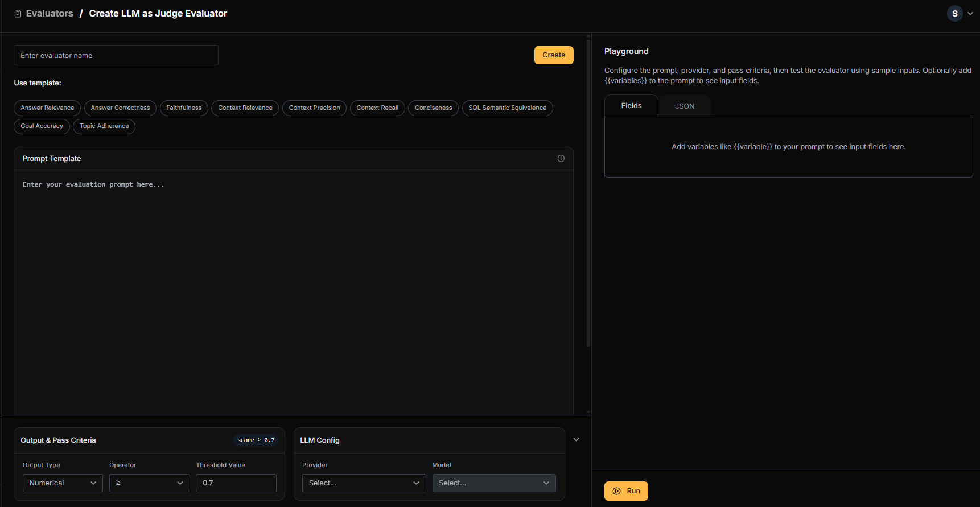Click the Use template label
This screenshot has height=507, width=980.
38,83
